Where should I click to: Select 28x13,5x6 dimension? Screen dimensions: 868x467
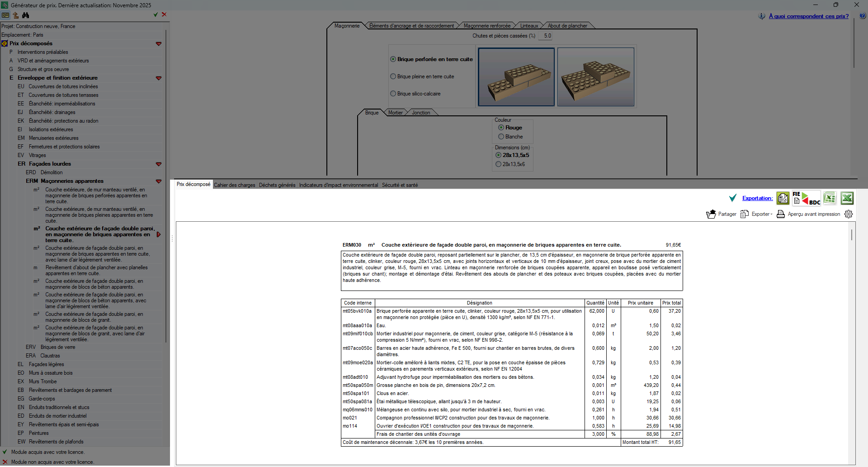pos(510,164)
